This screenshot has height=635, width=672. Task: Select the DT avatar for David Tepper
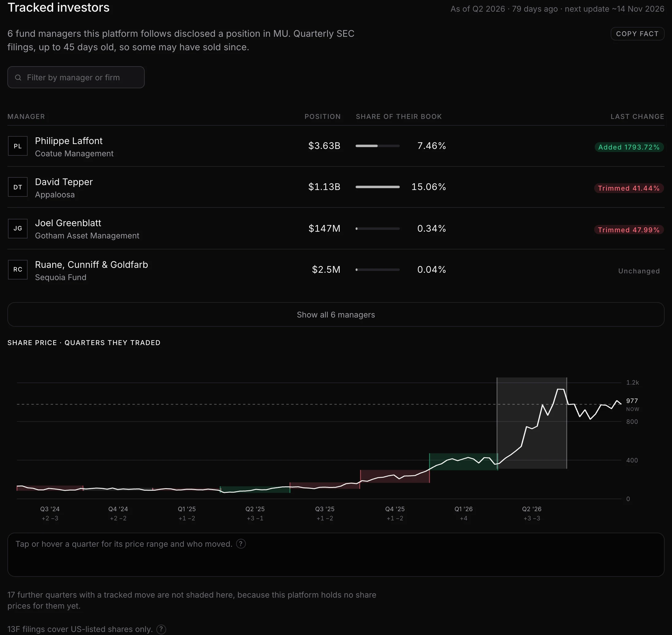tap(17, 187)
